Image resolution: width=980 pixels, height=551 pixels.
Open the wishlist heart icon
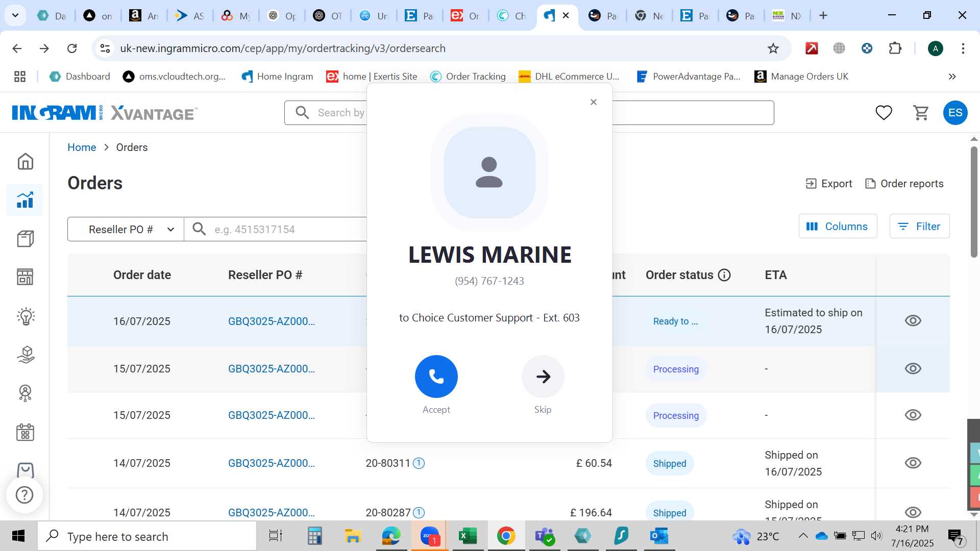pos(884,112)
